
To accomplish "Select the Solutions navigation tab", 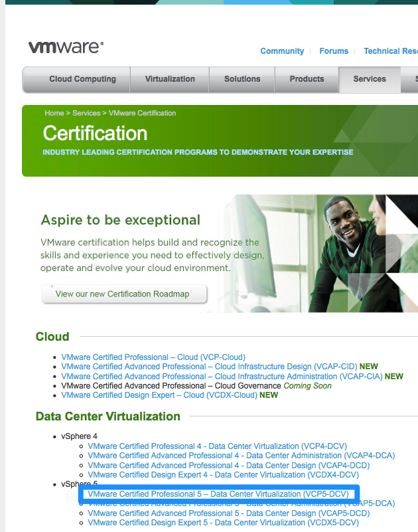I will click(x=242, y=80).
